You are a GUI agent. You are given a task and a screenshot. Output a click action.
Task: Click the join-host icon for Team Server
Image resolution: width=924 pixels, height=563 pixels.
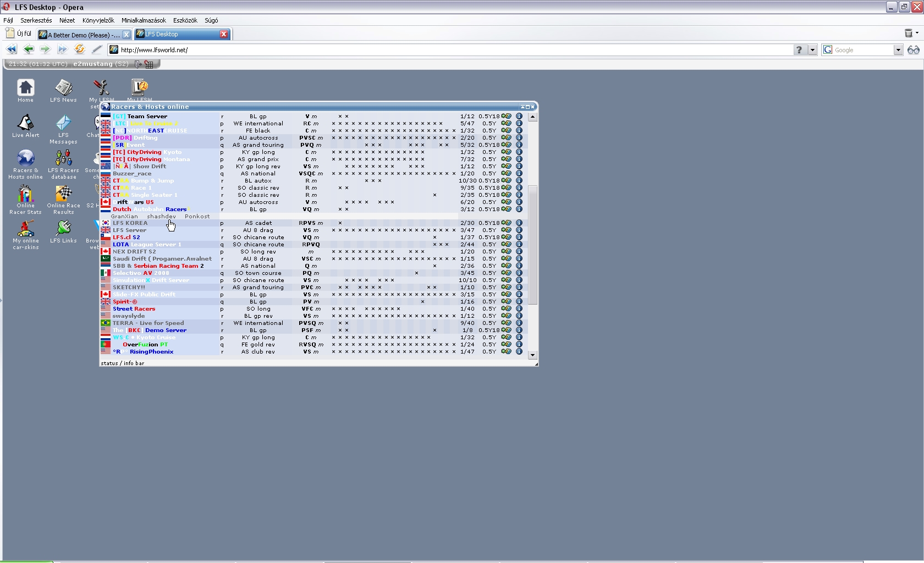pyautogui.click(x=506, y=117)
